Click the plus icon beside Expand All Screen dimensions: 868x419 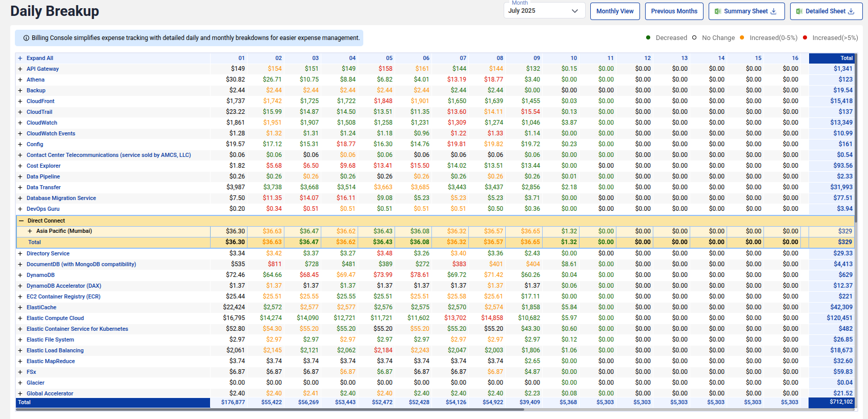[20, 58]
